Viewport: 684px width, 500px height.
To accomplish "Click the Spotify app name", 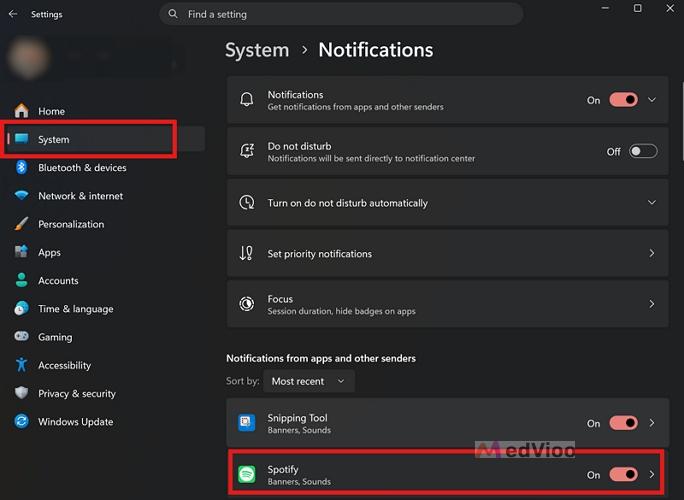I will (283, 469).
